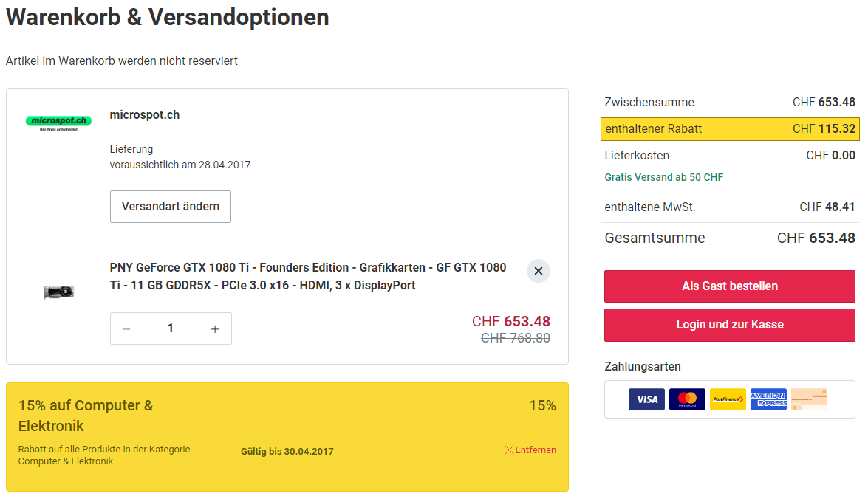Screen dimensions: 868x499
Task: Decrease quantity with the minus button
Action: tap(126, 328)
